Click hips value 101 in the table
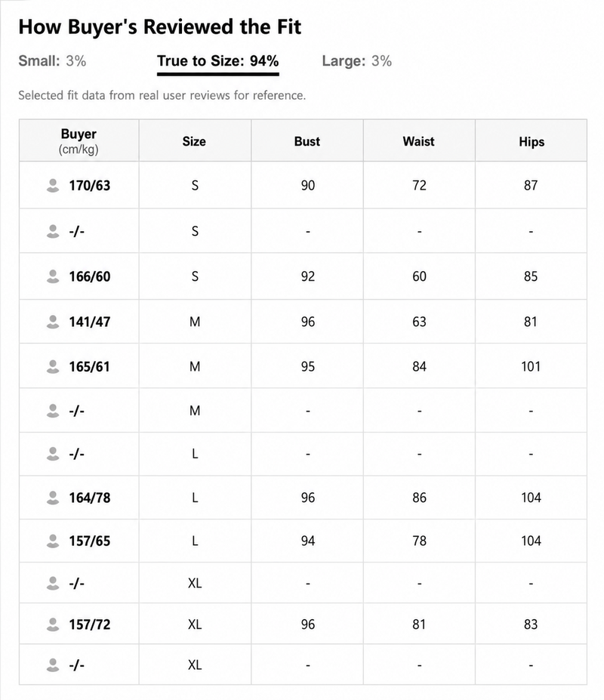The height and width of the screenshot is (700, 604). click(531, 366)
